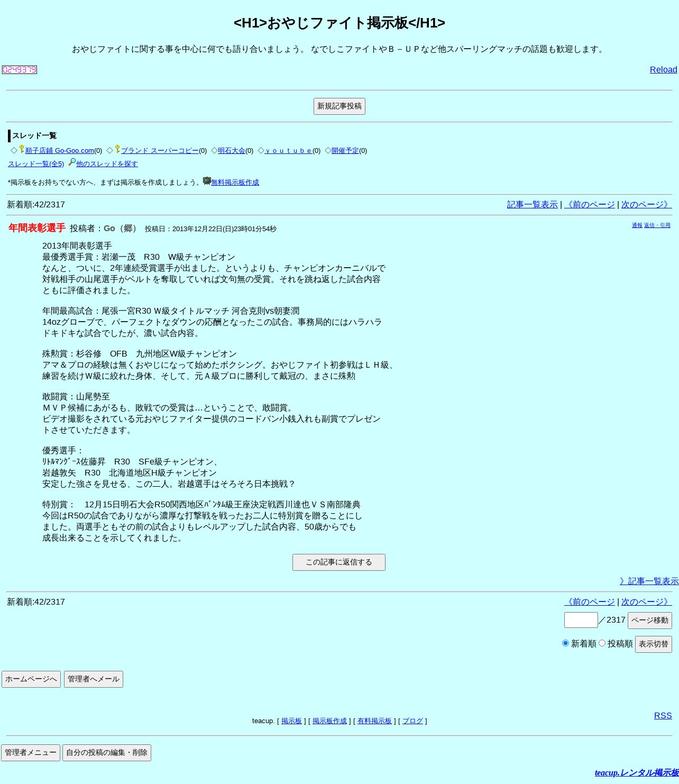The height and width of the screenshot is (784, 679).
Task: Open footer 有料掲示板 link
Action: pyautogui.click(x=374, y=721)
